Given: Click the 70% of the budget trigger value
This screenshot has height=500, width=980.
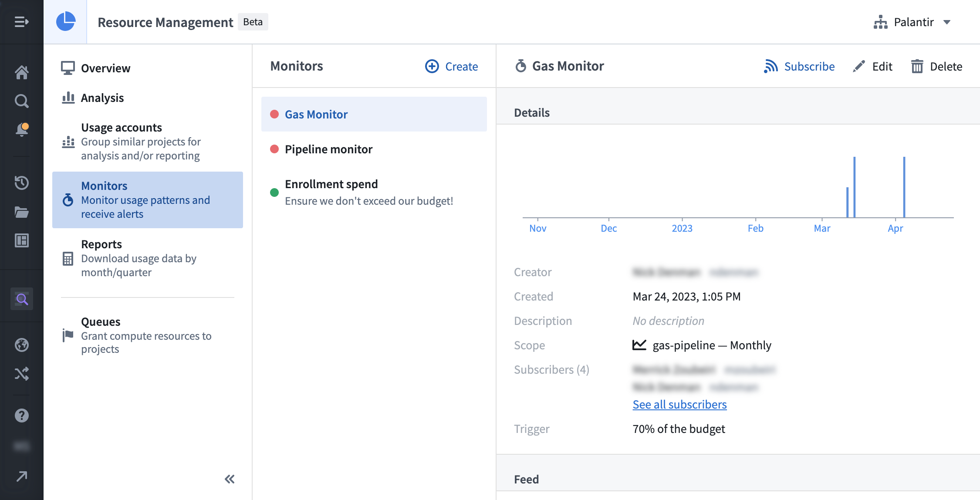Looking at the screenshot, I should tap(679, 429).
